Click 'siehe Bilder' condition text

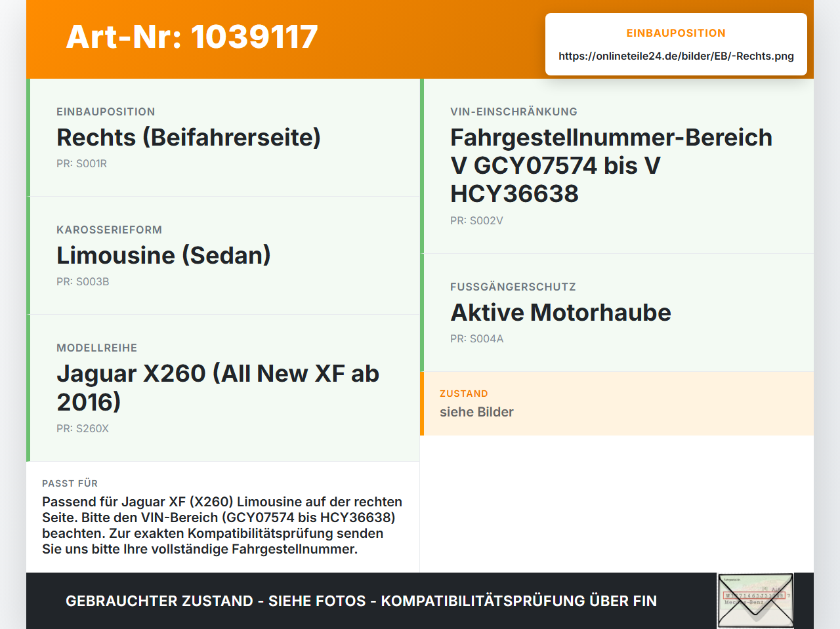(x=476, y=412)
